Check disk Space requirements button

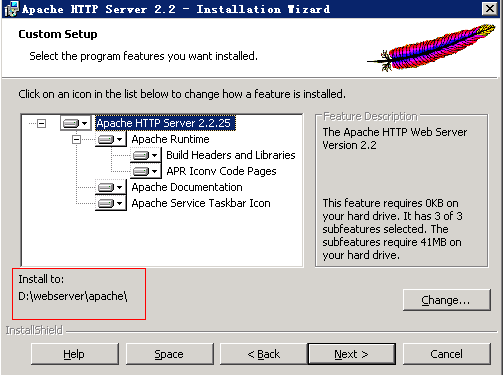coord(169,354)
